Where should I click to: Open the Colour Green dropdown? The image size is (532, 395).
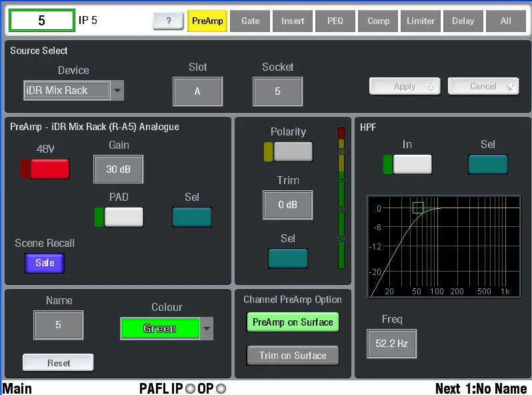(160, 328)
